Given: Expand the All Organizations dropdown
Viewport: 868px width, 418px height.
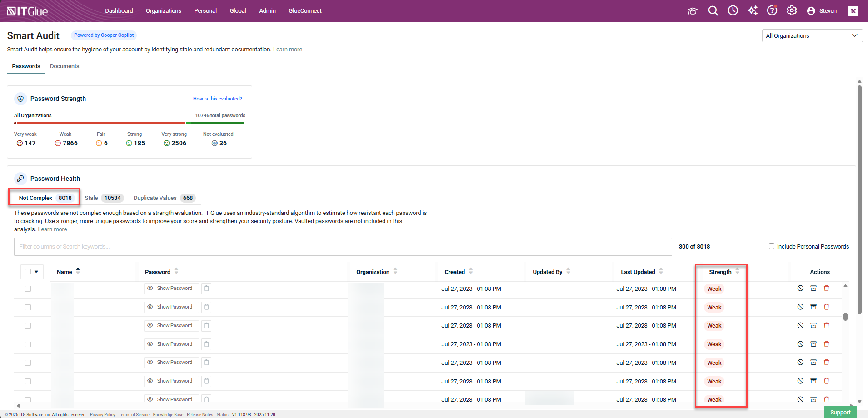Looking at the screenshot, I should 812,36.
